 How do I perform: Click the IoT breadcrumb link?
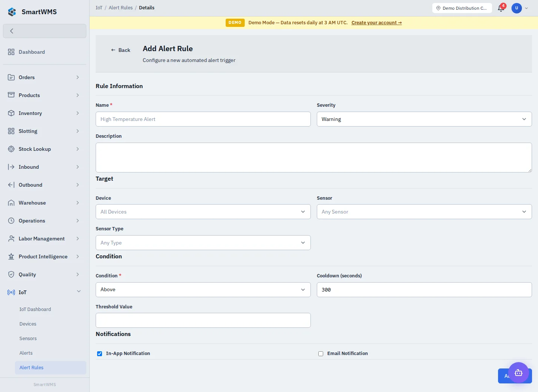(99, 8)
